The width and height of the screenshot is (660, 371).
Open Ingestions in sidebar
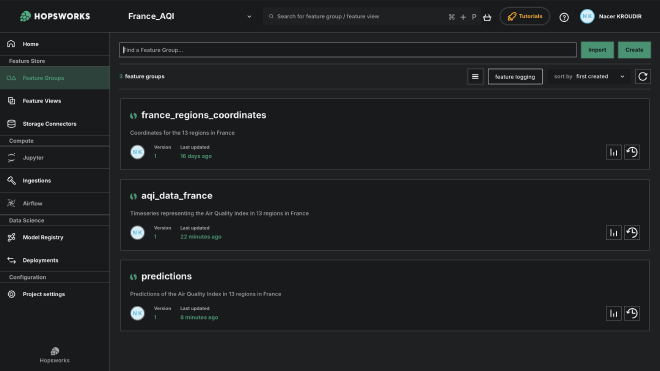click(x=55, y=181)
